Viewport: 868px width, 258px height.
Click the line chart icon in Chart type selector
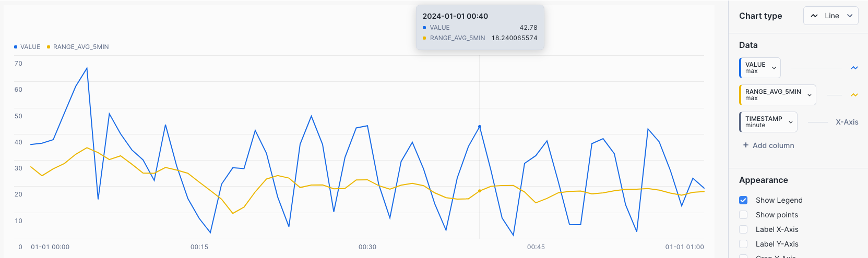tap(814, 16)
